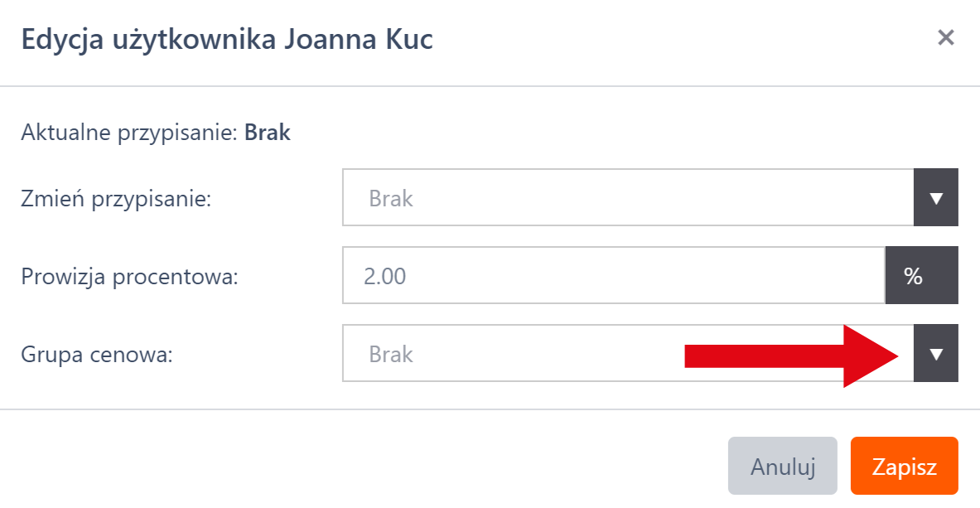
Task: Click Brak placeholder in Grupa cenowa box
Action: [x=391, y=355]
